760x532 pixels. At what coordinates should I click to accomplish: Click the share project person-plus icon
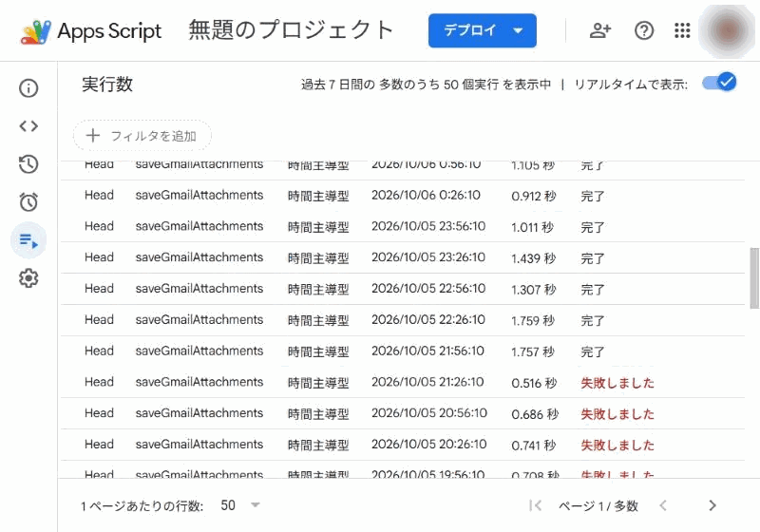tap(600, 30)
